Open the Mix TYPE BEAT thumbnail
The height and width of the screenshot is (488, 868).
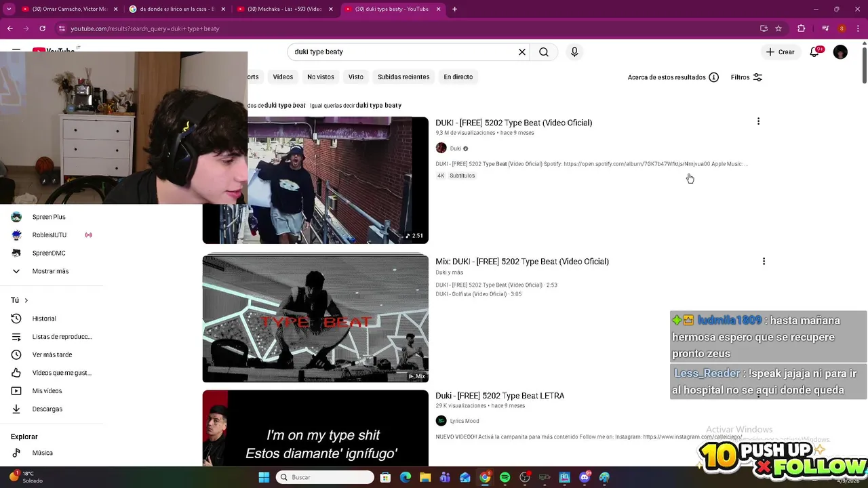tap(315, 319)
